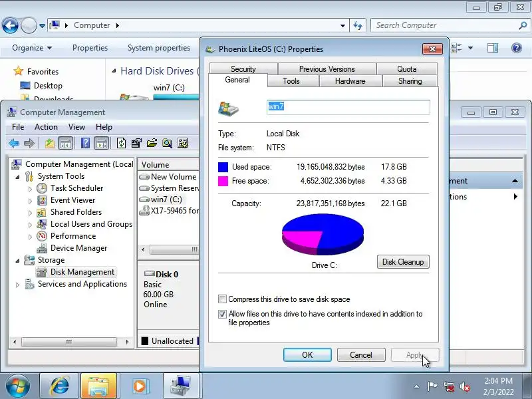Launch Internet Explorer from the taskbar
This screenshot has width=532, height=399.
59,386
